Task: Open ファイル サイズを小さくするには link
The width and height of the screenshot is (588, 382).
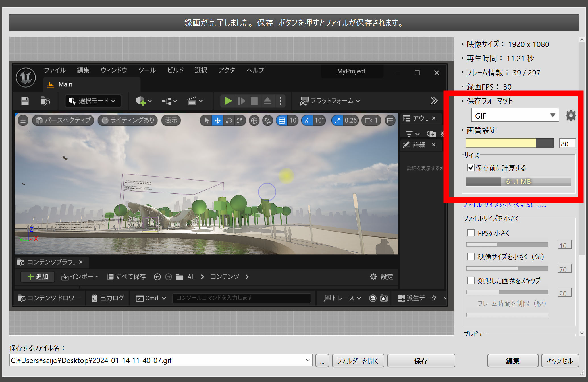Action: pos(504,205)
